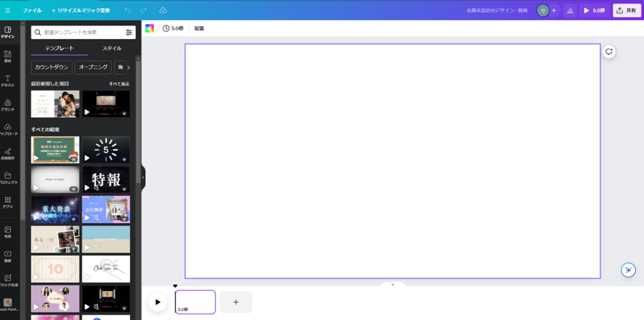Click the 共有 share button
Image resolution: width=644 pixels, height=320 pixels.
(626, 11)
